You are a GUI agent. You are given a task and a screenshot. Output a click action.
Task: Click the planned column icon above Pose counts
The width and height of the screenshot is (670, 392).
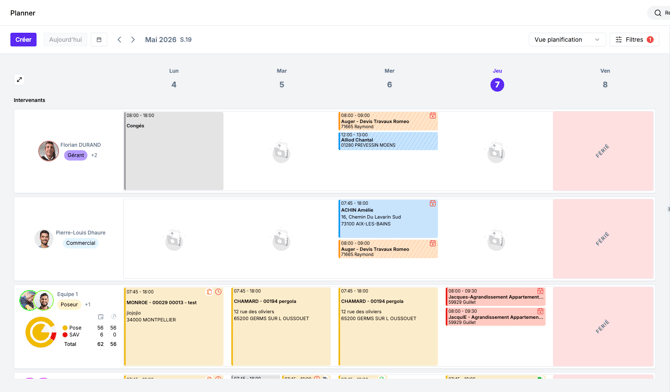point(100,317)
